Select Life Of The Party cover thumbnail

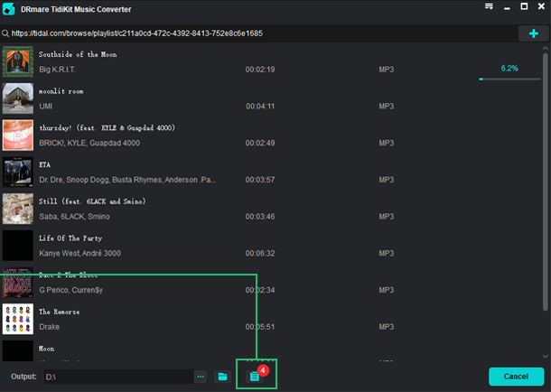pos(18,245)
